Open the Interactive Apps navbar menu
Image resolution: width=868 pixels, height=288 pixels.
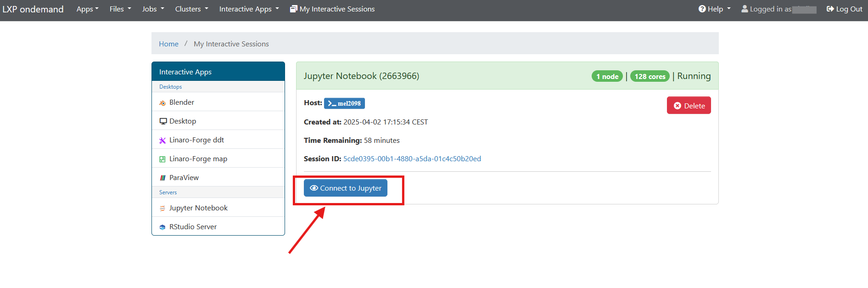pos(249,9)
